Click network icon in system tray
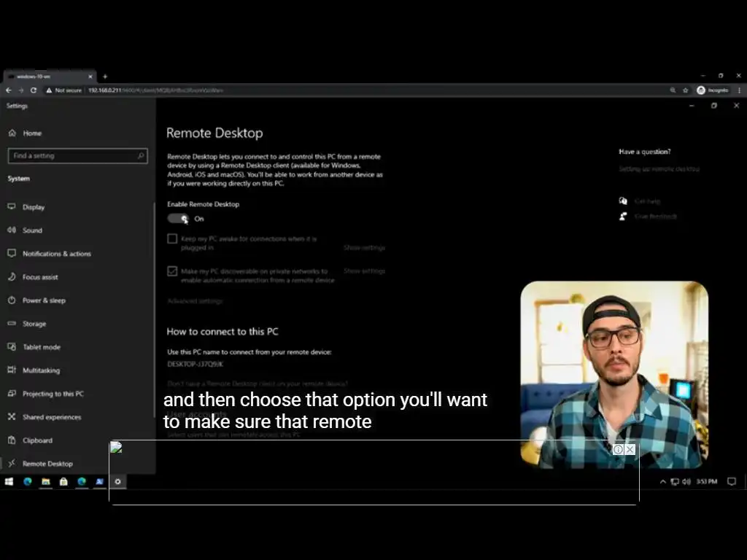The height and width of the screenshot is (560, 747). click(x=675, y=481)
